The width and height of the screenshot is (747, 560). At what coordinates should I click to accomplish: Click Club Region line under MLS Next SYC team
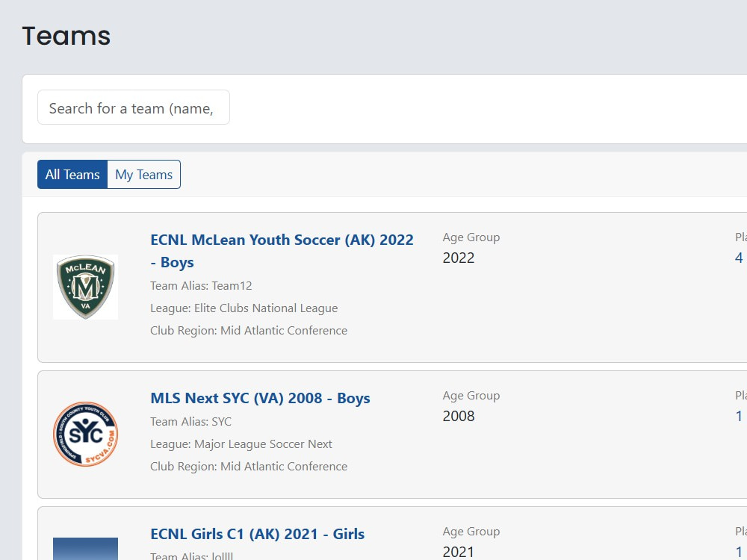pos(249,466)
